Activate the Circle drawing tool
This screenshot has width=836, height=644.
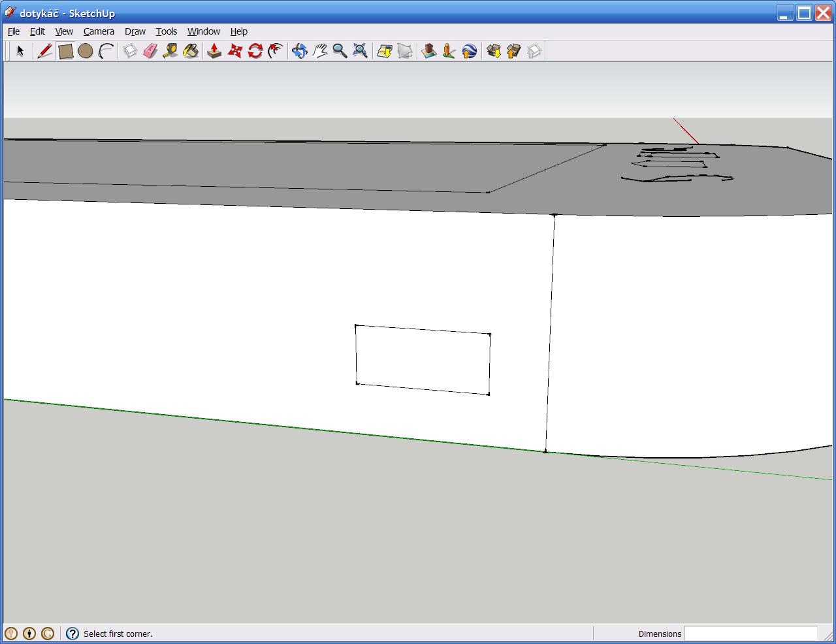tap(85, 51)
